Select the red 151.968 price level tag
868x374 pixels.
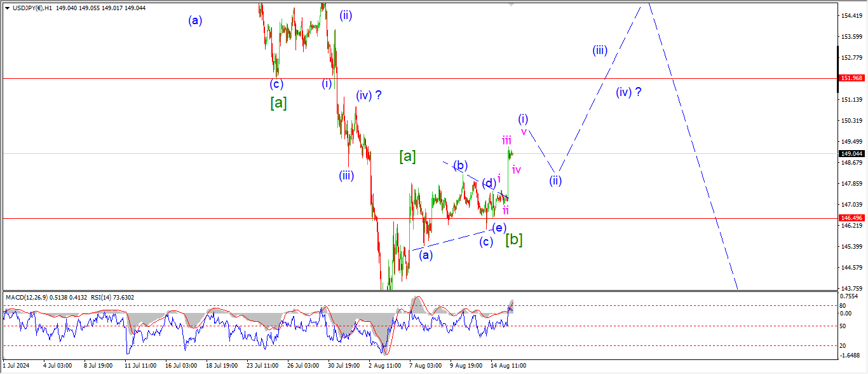[851, 78]
